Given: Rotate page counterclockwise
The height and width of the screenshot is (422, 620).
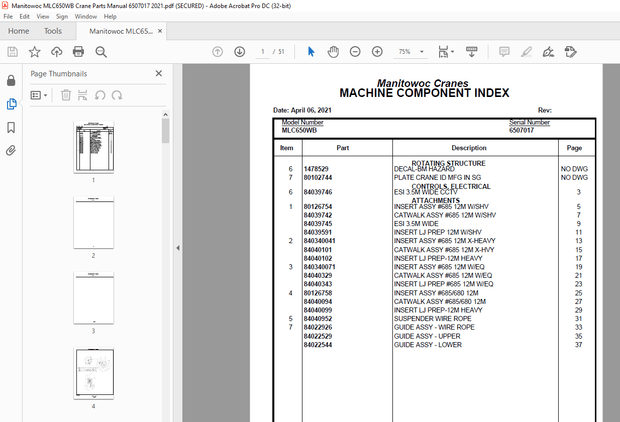Looking at the screenshot, I should click(x=100, y=95).
